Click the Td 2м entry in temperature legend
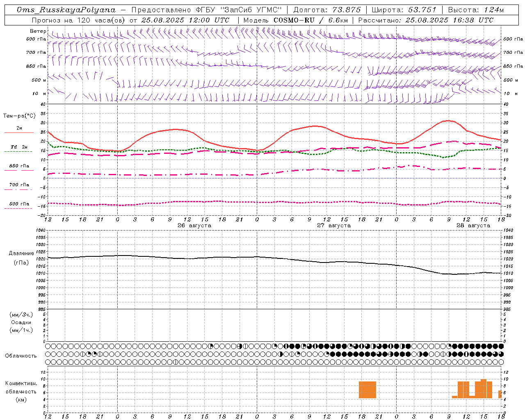The image size is (525, 420). coord(19,147)
